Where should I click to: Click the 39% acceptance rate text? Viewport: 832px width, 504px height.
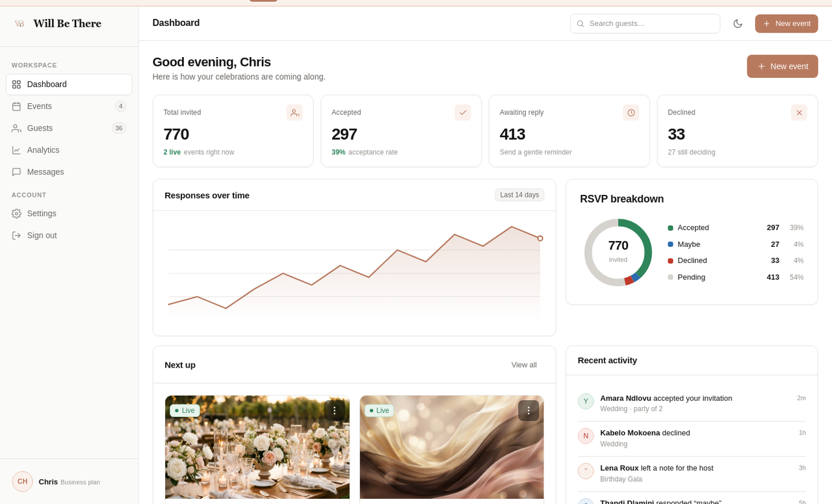point(365,152)
